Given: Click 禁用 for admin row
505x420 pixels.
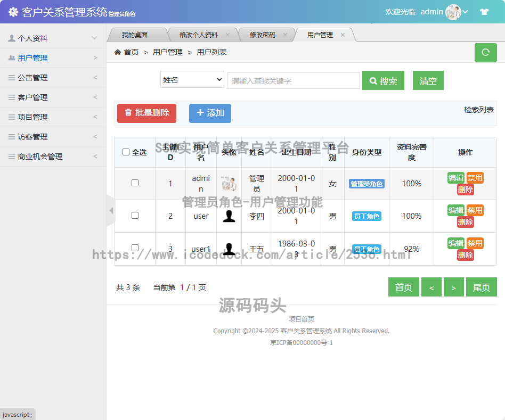Looking at the screenshot, I should pyautogui.click(x=475, y=178).
